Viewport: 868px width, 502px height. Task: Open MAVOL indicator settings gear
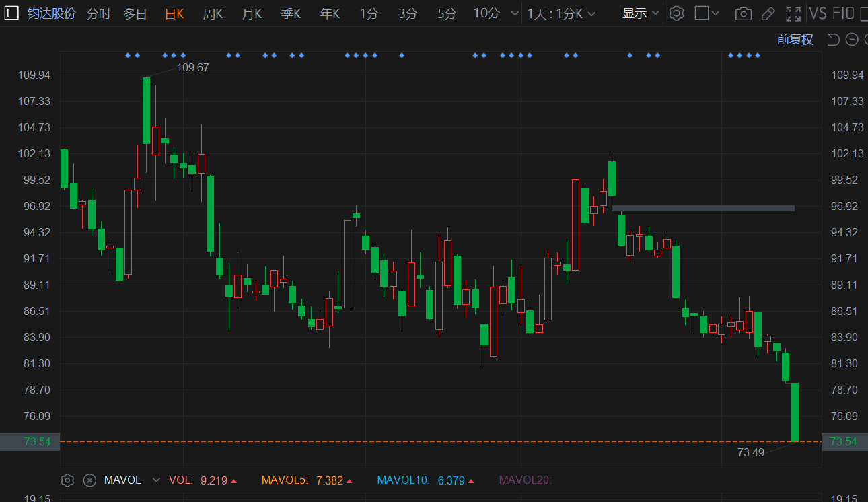67,480
